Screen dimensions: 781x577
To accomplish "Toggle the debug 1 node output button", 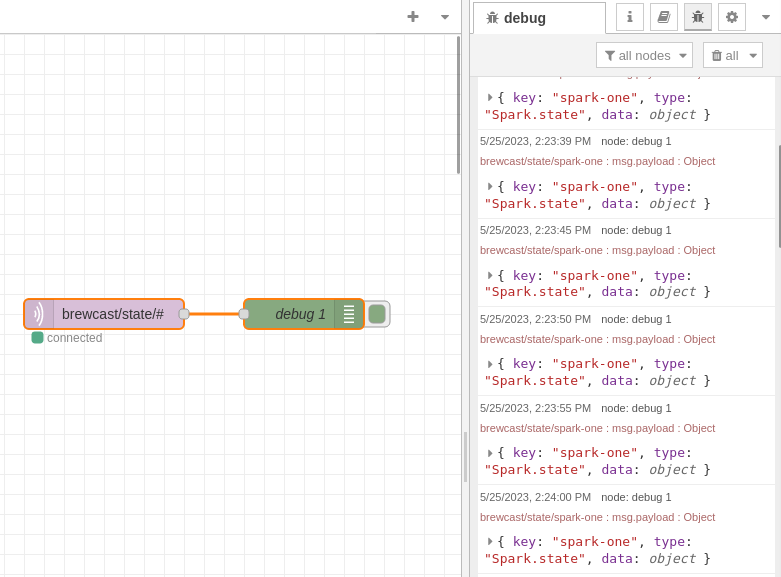I will pyautogui.click(x=377, y=314).
